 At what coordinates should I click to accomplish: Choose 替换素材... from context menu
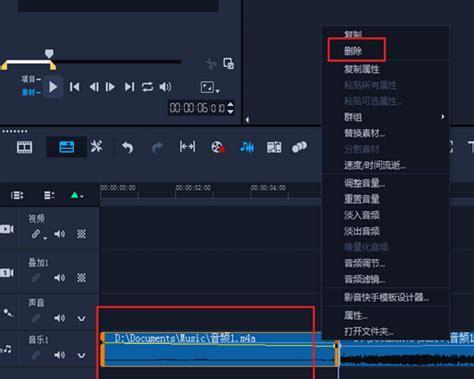tap(364, 133)
